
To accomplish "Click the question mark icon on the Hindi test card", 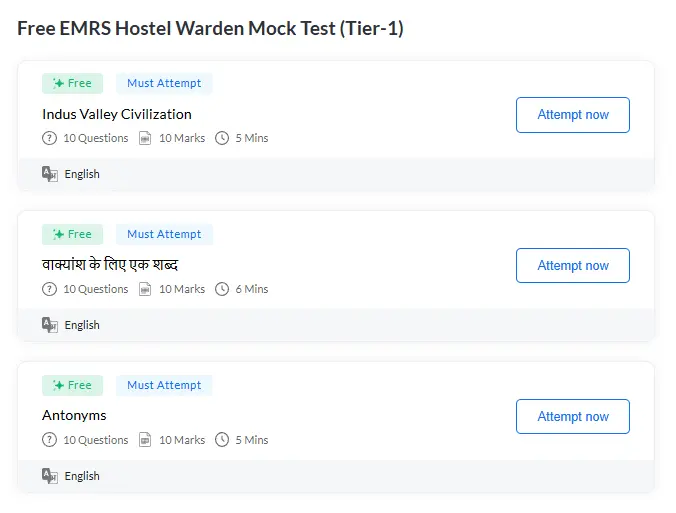I will click(x=49, y=289).
